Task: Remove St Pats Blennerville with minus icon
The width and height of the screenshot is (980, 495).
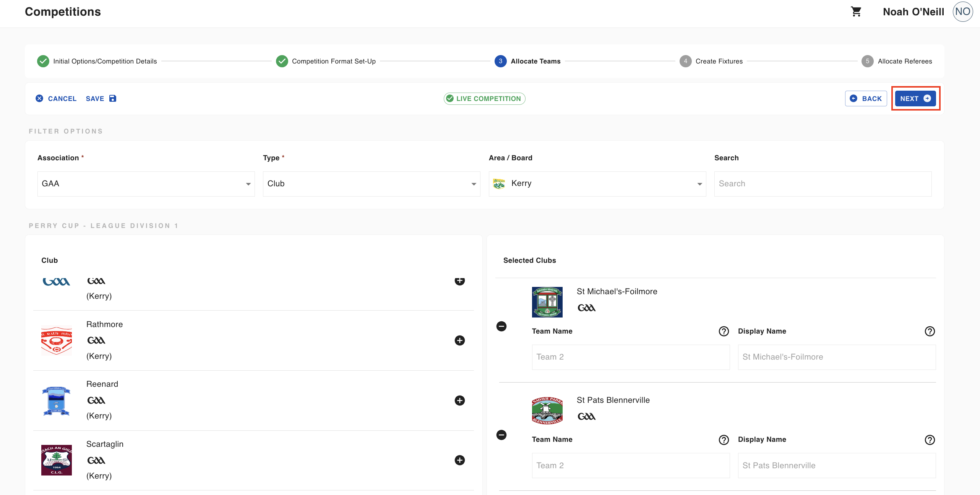Action: (501, 435)
